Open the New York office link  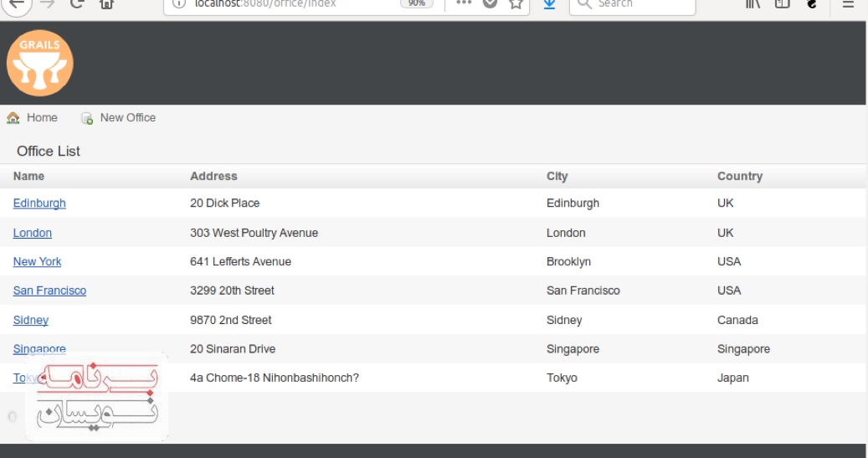tap(38, 262)
